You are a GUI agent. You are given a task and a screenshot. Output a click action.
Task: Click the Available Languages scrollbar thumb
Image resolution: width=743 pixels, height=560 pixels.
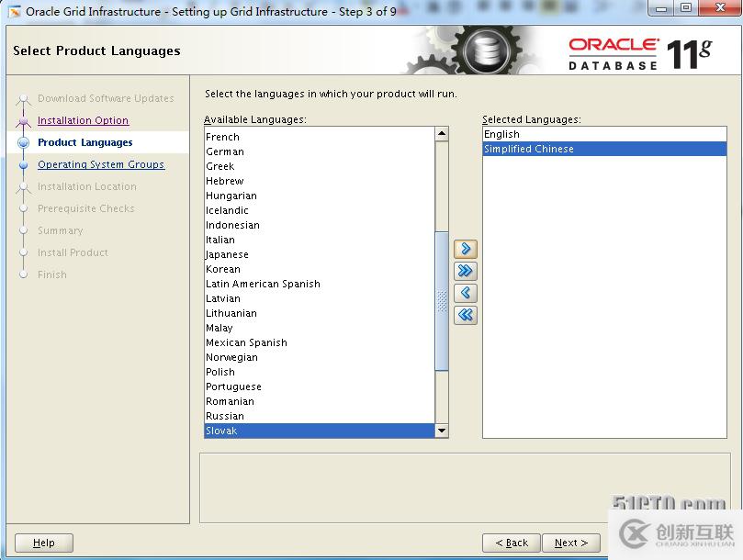(x=442, y=301)
